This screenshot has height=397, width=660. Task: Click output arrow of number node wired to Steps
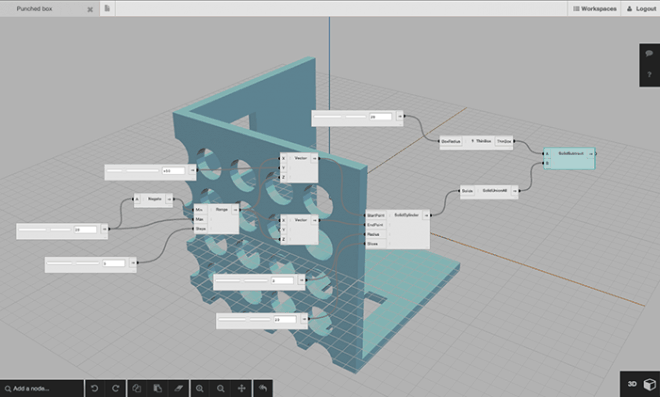coord(132,263)
